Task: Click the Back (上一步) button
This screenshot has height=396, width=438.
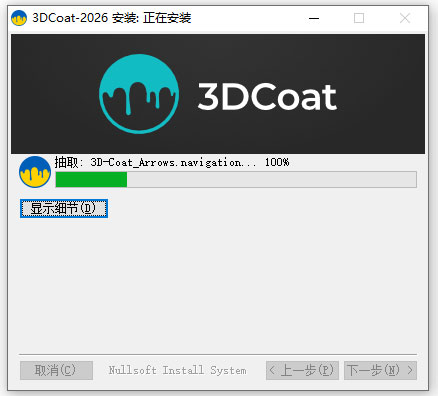Action: click(302, 370)
